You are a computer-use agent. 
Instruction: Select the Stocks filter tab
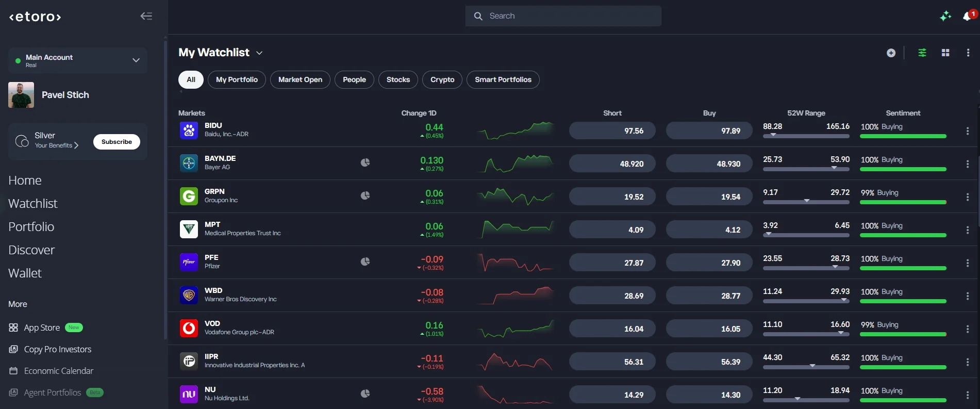398,79
